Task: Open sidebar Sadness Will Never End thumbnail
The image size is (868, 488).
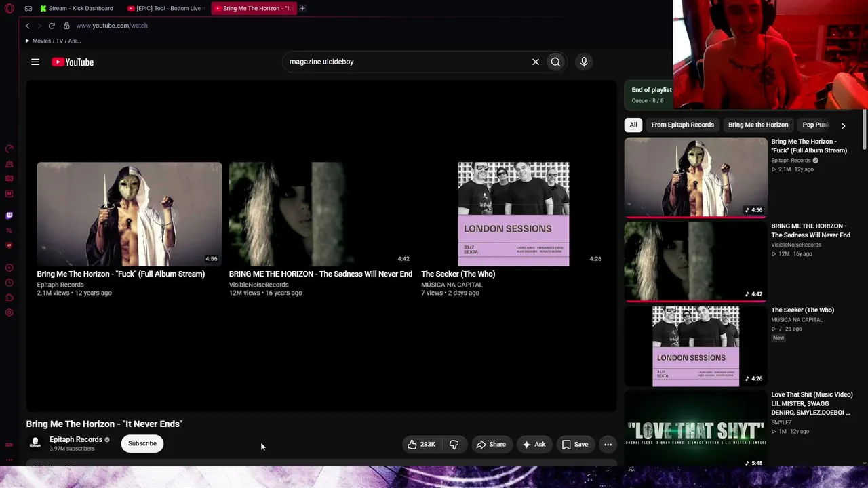Action: [696, 262]
